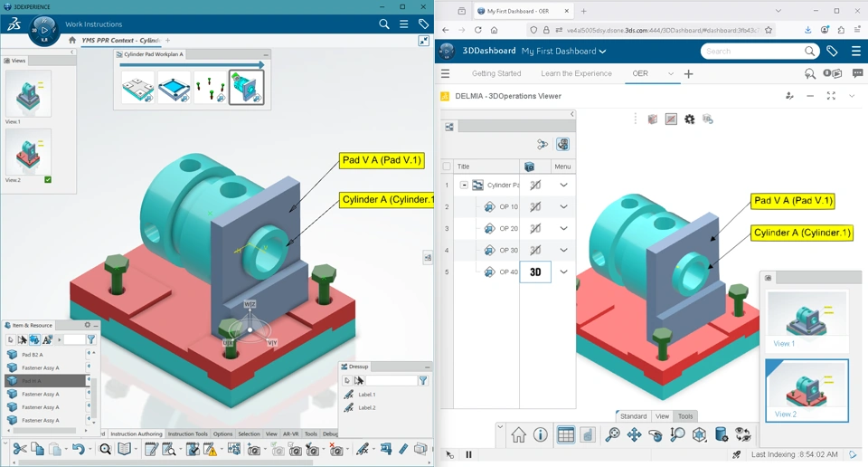Open the menu chevron for OP 10
Viewport: 868px width, 467px height.
coord(563,206)
